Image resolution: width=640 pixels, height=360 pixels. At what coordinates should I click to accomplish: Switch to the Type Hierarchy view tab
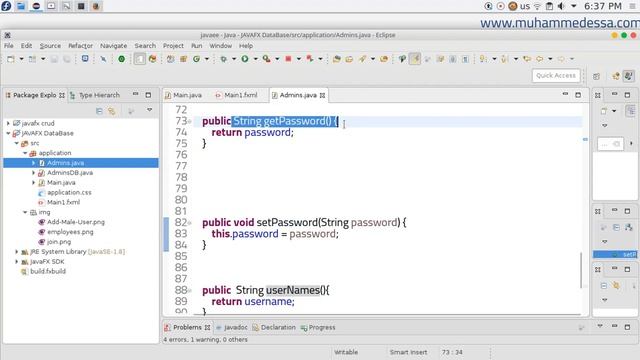(95, 95)
